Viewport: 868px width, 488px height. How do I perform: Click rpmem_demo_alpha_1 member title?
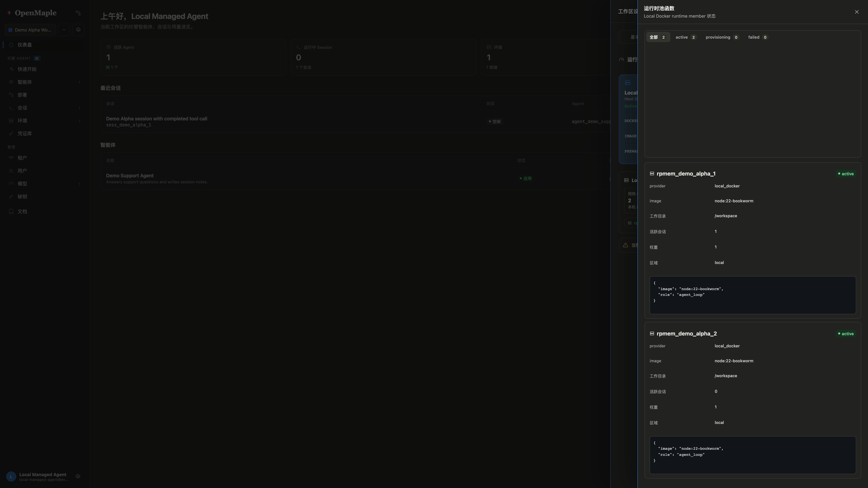(686, 174)
